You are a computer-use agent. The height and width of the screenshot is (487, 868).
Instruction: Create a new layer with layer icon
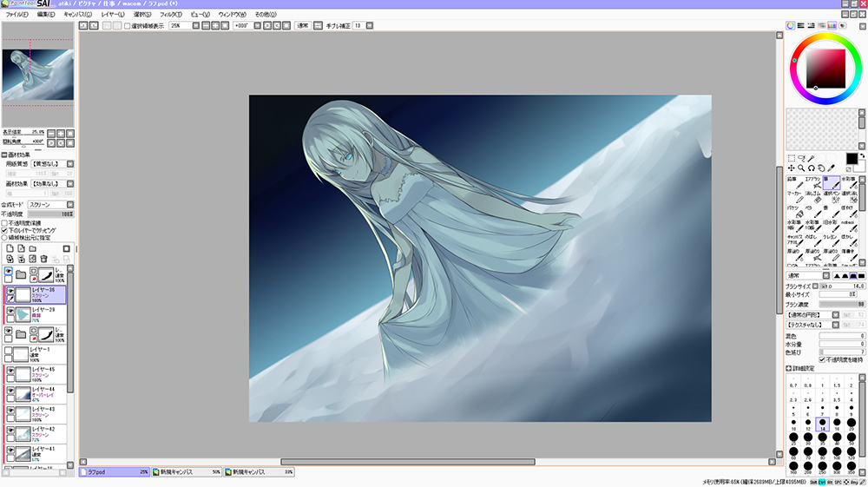(x=10, y=248)
